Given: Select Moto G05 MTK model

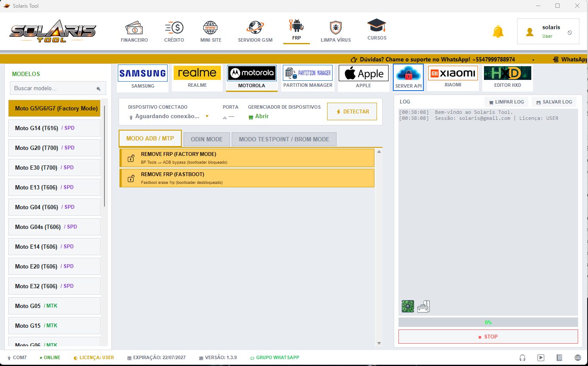Looking at the screenshot, I should [x=54, y=306].
